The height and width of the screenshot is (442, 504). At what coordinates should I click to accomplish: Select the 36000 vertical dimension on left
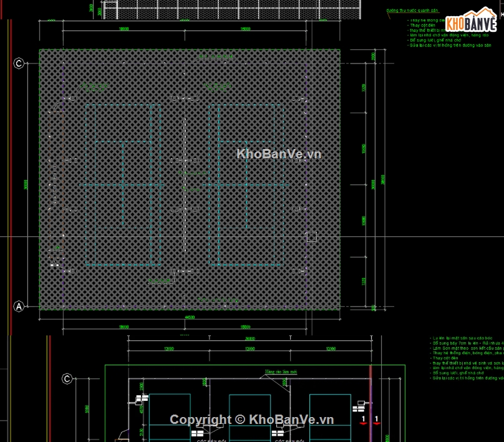(26, 185)
